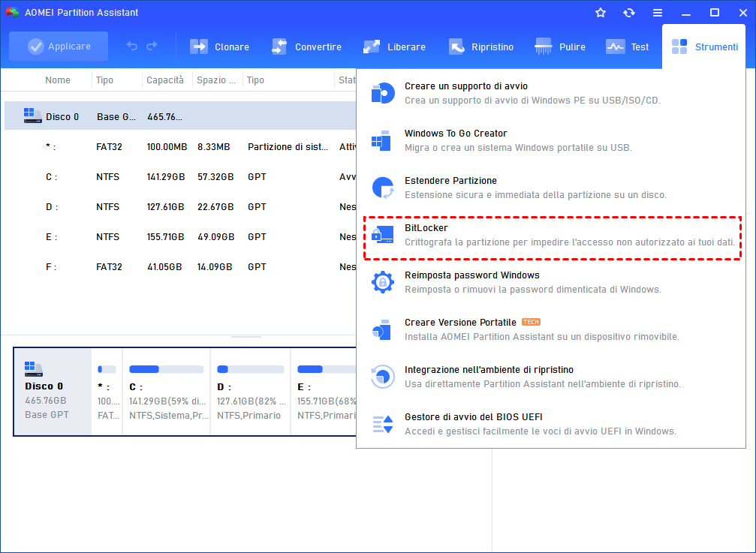Choose Reimposta password Windows
Image resolution: width=756 pixels, height=553 pixels.
[x=551, y=282]
